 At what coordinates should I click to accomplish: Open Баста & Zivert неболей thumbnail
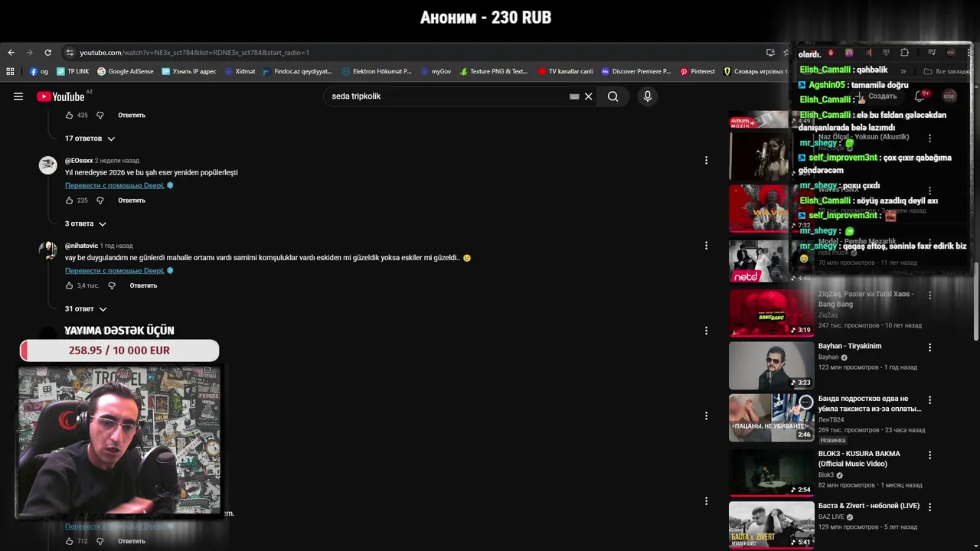click(771, 525)
